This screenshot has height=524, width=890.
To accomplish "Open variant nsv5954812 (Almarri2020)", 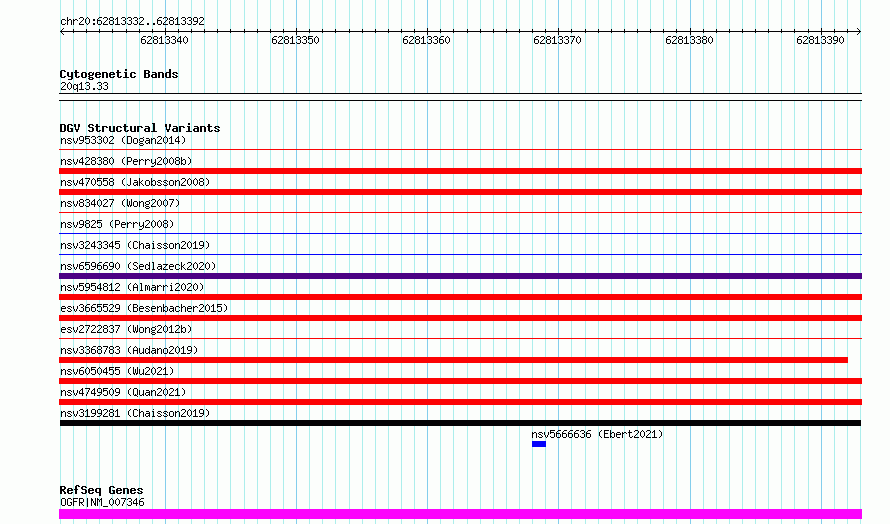I will [x=132, y=287].
